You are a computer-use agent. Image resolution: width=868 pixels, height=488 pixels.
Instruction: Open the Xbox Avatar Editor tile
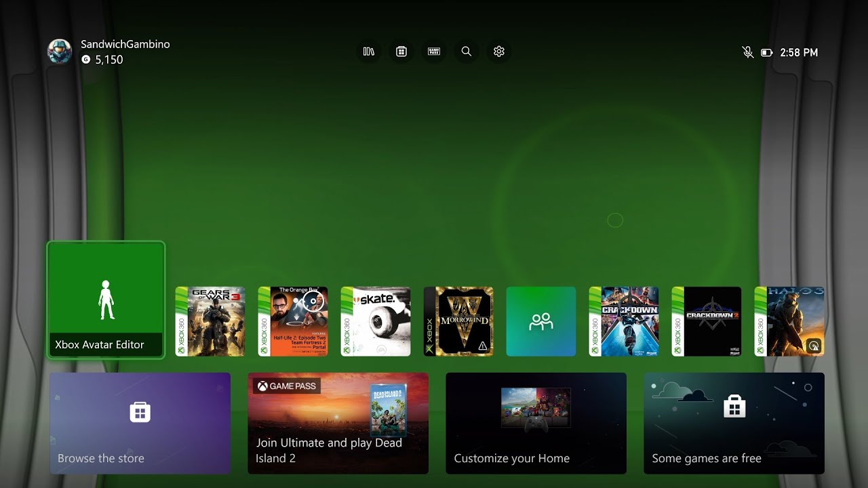[x=106, y=300]
